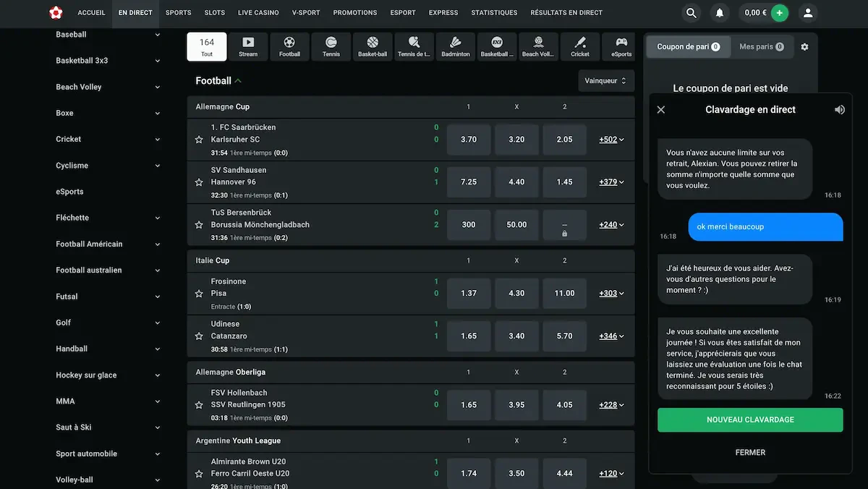Switch to the Mes paris tab
The image size is (868, 489).
(x=761, y=47)
